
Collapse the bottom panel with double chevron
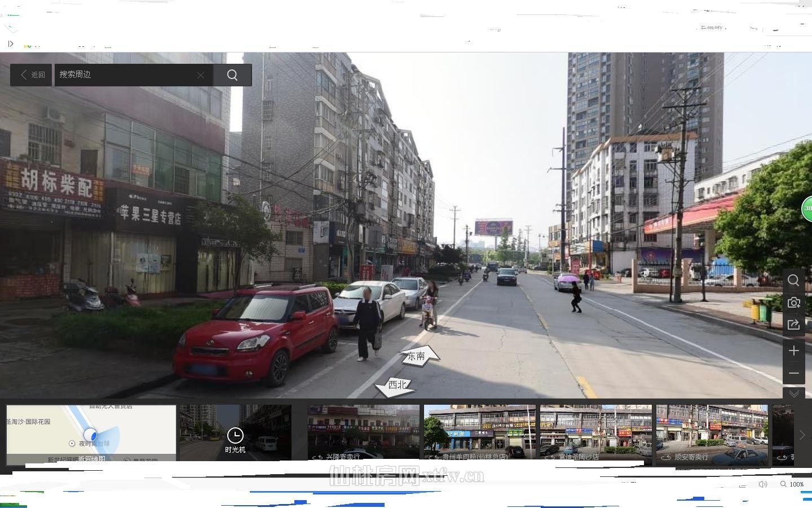pos(793,393)
